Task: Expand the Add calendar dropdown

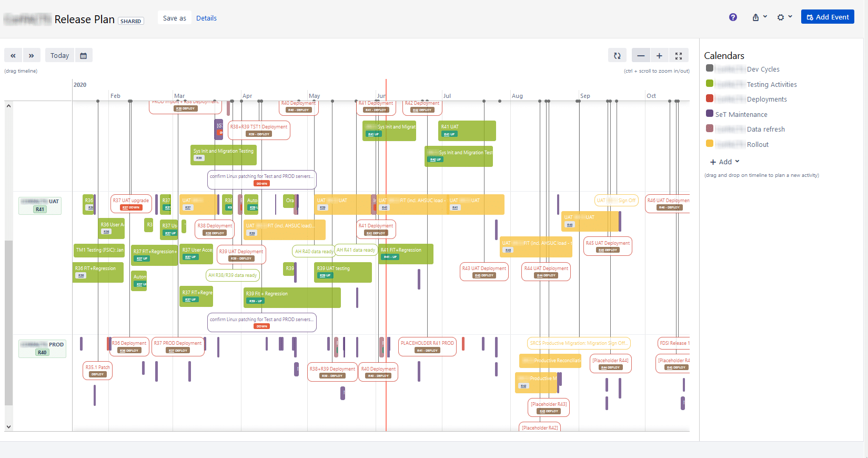Action: point(725,162)
